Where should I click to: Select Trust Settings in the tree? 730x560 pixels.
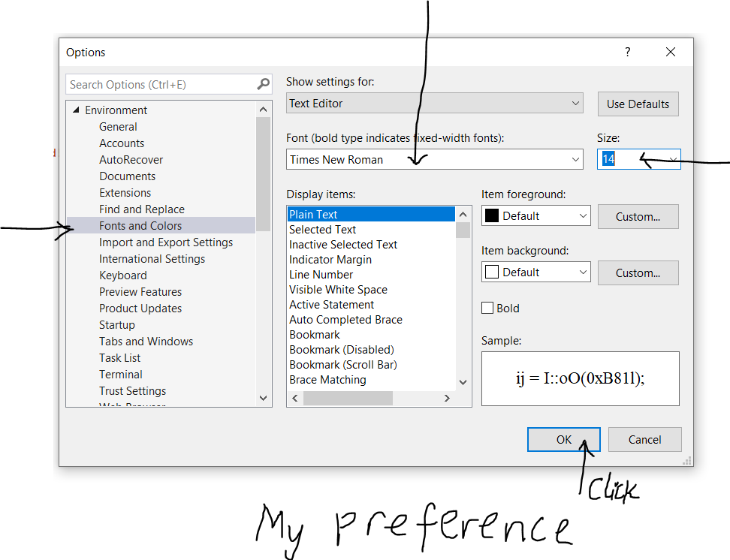(132, 391)
